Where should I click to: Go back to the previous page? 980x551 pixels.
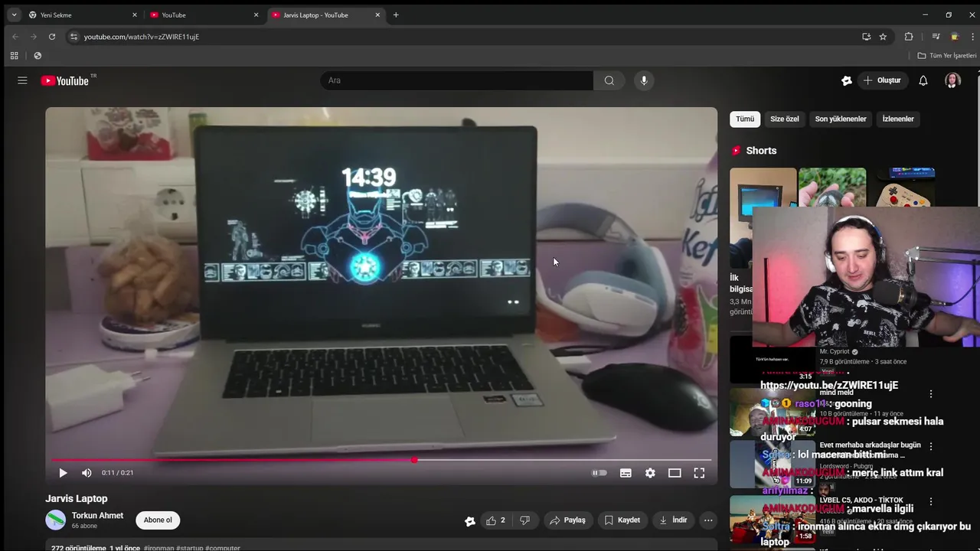[15, 37]
